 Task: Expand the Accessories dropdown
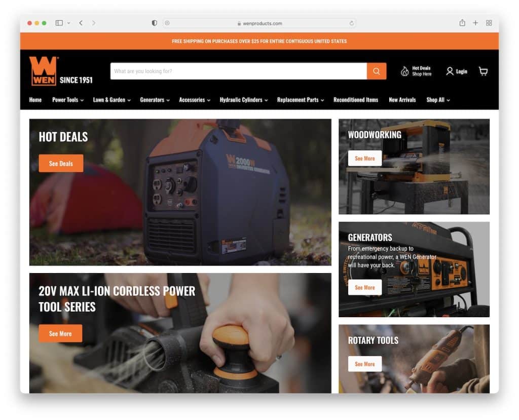tap(195, 100)
